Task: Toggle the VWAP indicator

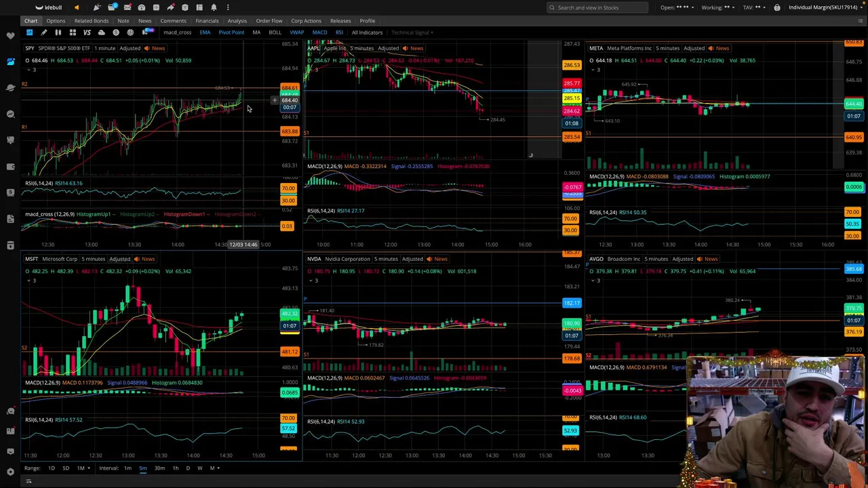Action: pyautogui.click(x=297, y=33)
